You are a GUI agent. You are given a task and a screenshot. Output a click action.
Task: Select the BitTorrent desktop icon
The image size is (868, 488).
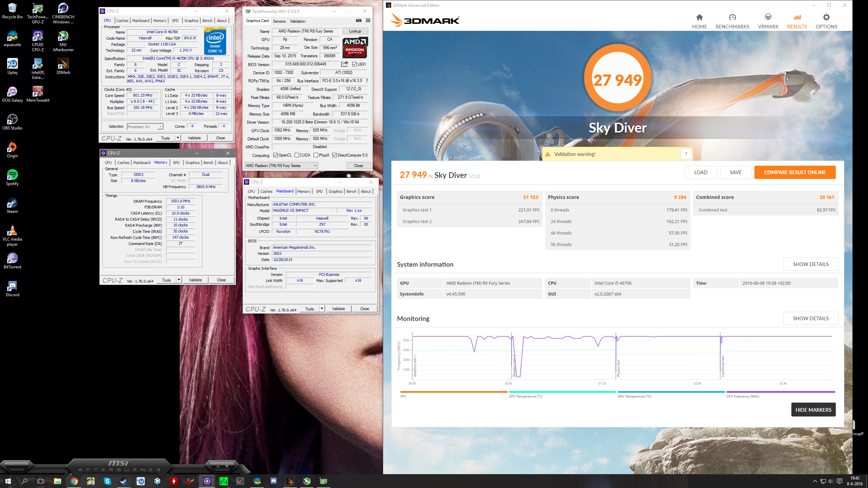(12, 261)
